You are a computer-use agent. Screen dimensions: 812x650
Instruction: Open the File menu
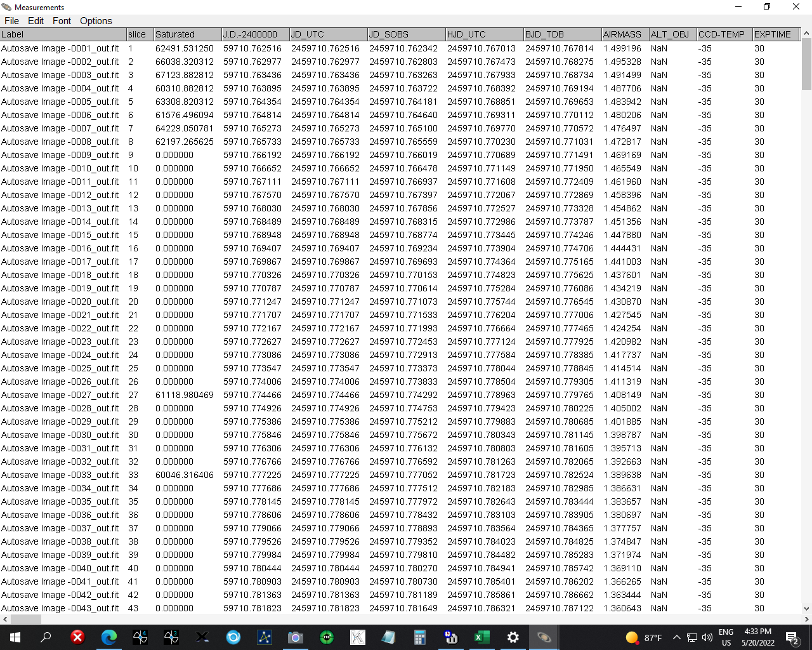11,21
